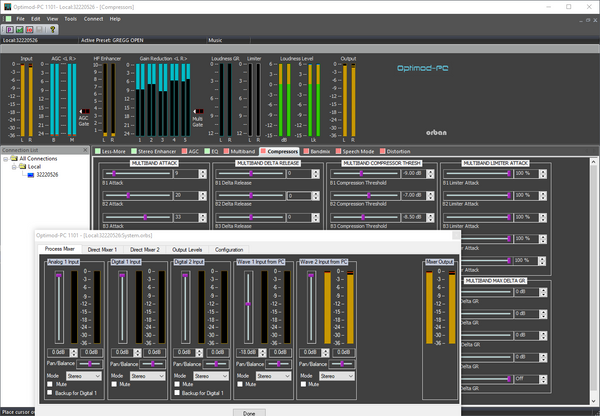Switch to the EQ tab
The height and width of the screenshot is (416, 600).
(x=211, y=151)
